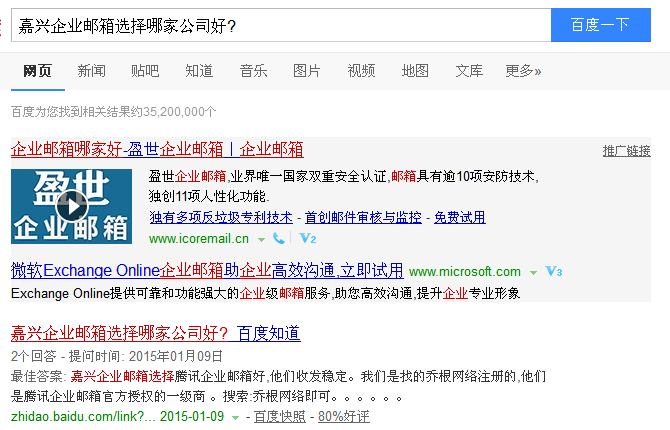Image resolution: width=670 pixels, height=430 pixels.
Task: Switch to the 新闻 tab
Action: [x=91, y=71]
